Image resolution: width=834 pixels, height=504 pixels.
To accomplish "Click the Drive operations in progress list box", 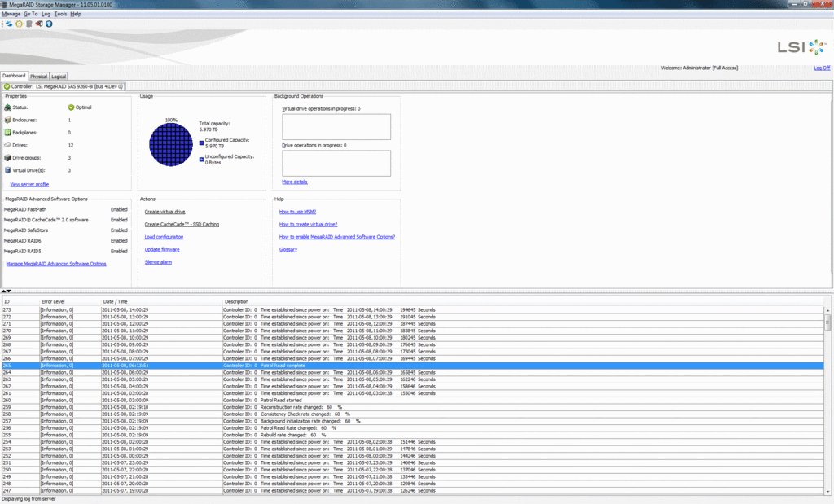I will (x=336, y=163).
